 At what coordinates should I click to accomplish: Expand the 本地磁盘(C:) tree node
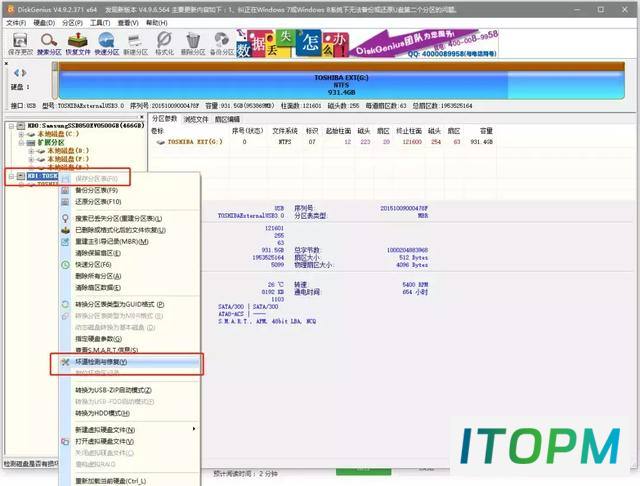pyautogui.click(x=21, y=134)
